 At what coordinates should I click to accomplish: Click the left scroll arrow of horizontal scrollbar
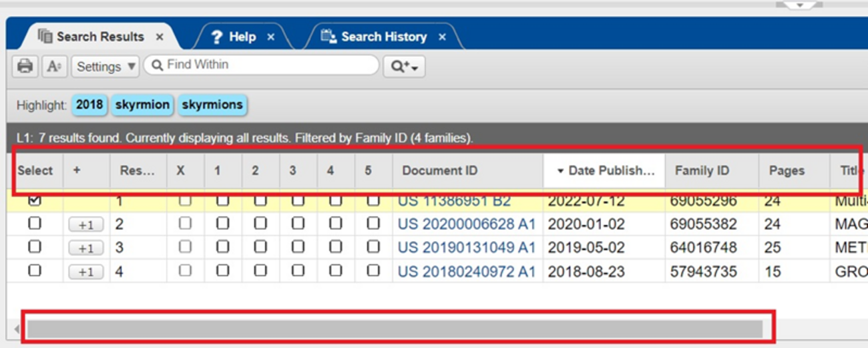coord(17,329)
